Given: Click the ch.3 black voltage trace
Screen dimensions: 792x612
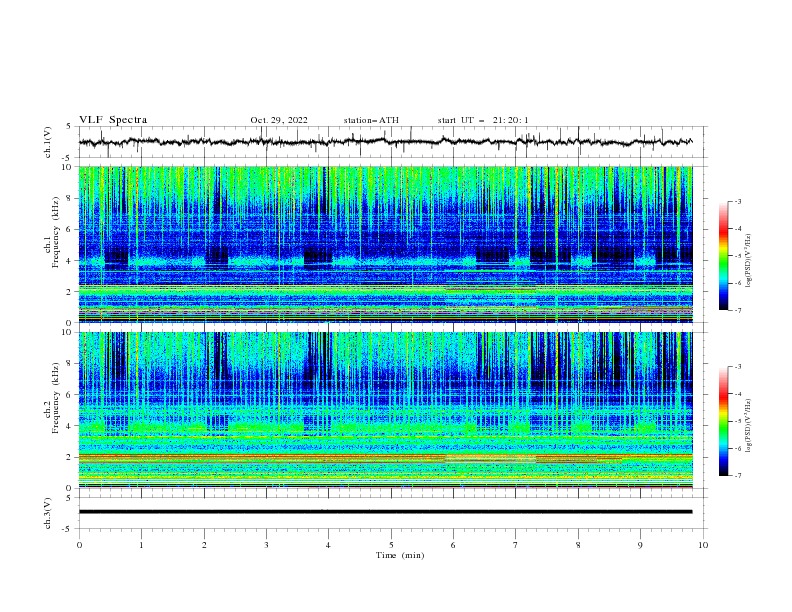Looking at the screenshot, I should 385,512.
